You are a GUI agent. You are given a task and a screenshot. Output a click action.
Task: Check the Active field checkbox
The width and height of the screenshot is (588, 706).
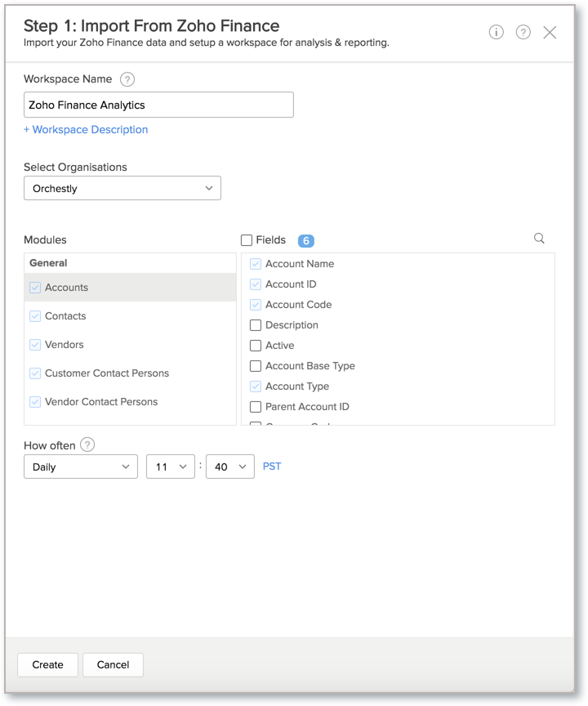point(254,345)
